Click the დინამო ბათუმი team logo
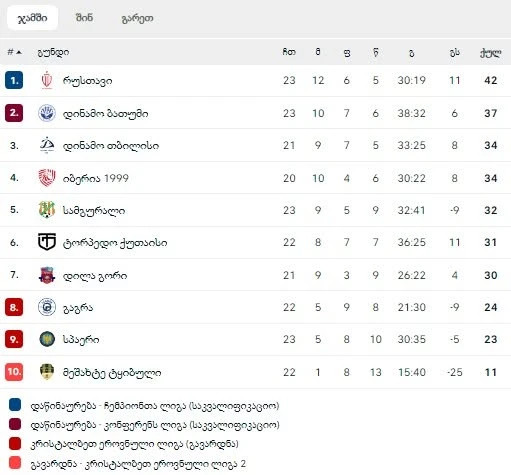The image size is (511, 475). click(47, 113)
